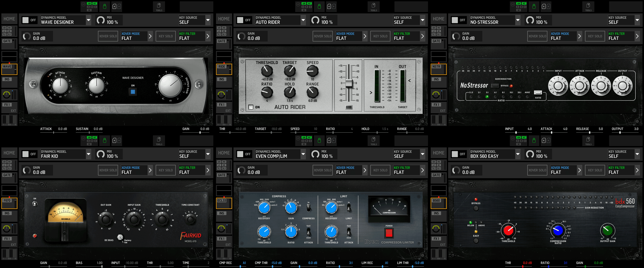This screenshot has height=268, width=644.
Task: Open TOOLS in the No-Stressor panel
Action: (588, 7)
